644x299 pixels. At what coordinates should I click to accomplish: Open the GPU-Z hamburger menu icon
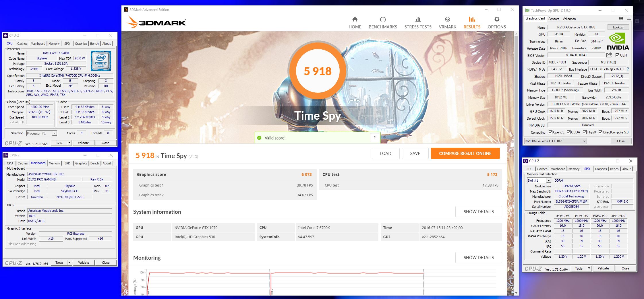point(629,18)
